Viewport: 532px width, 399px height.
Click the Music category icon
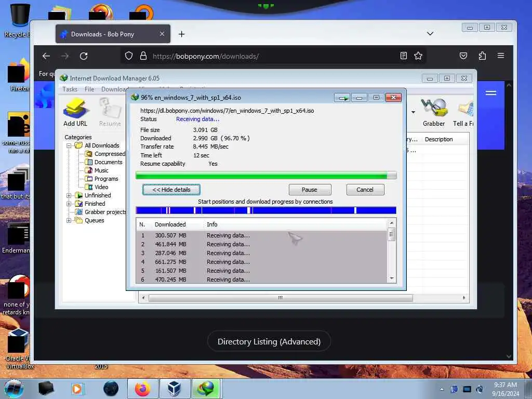(x=89, y=170)
